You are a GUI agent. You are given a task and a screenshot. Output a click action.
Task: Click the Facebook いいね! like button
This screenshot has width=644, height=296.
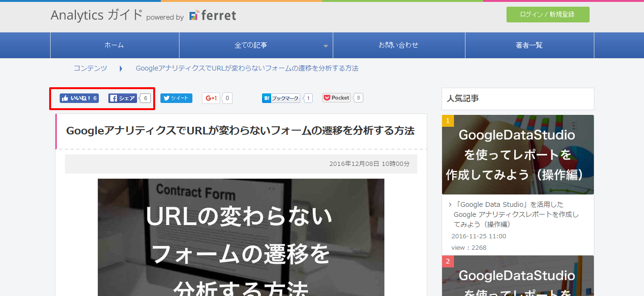[x=79, y=98]
